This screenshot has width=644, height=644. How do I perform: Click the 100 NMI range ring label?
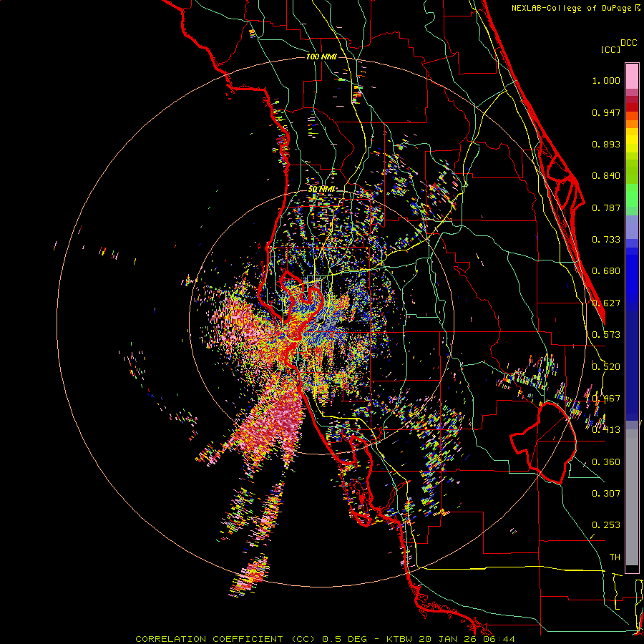321,57
